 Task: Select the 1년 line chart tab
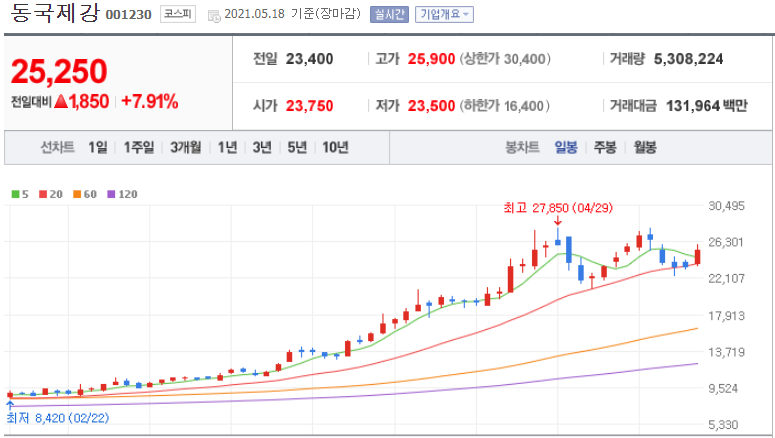pyautogui.click(x=227, y=147)
